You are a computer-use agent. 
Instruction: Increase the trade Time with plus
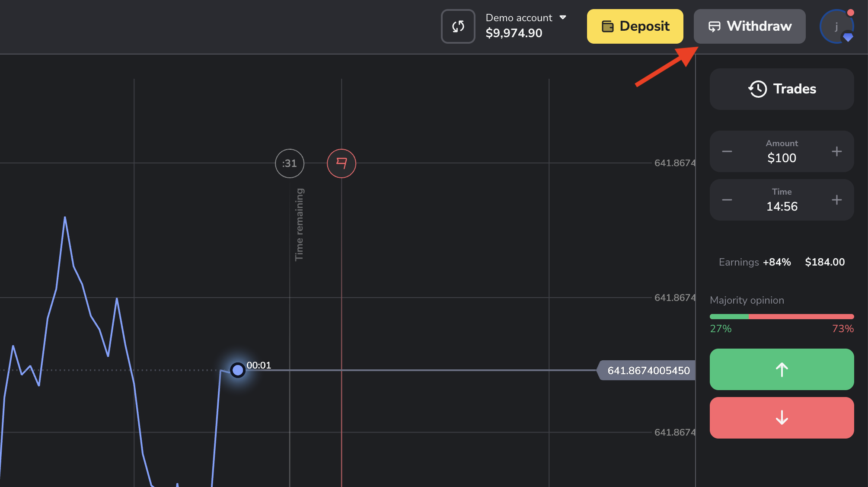(x=836, y=200)
